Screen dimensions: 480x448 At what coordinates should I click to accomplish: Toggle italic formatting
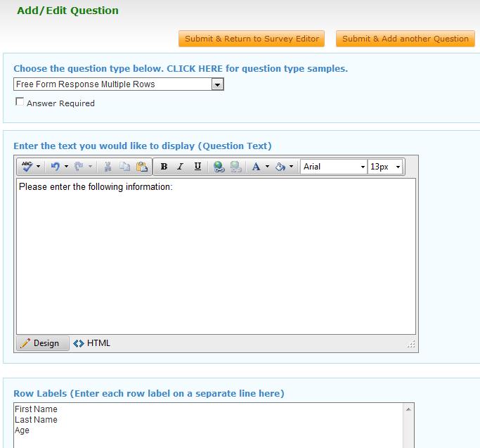[181, 167]
